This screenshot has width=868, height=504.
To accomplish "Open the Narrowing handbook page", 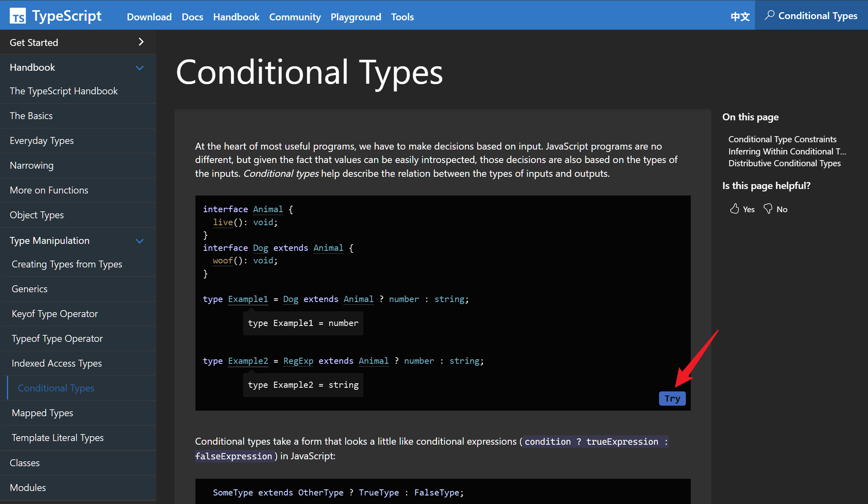I will (x=31, y=165).
